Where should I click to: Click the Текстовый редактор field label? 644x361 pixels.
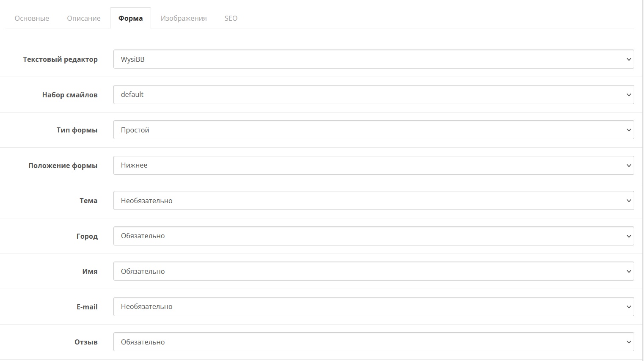pos(60,59)
